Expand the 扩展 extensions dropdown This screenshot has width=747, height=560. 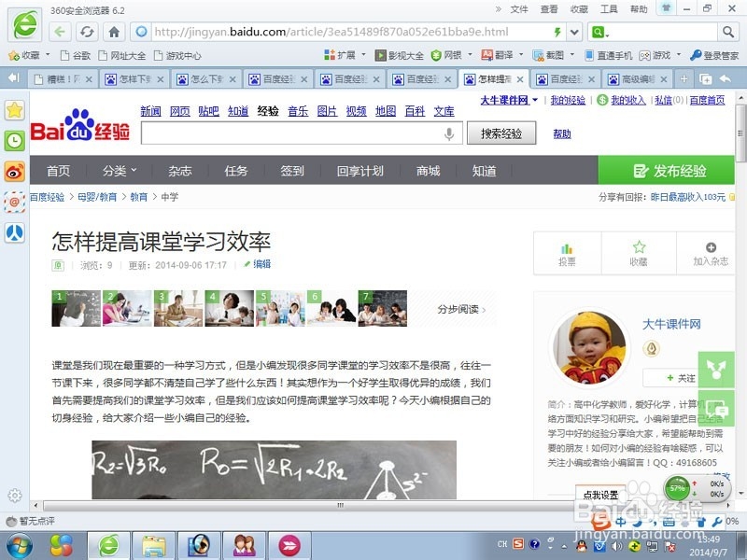[x=363, y=54]
